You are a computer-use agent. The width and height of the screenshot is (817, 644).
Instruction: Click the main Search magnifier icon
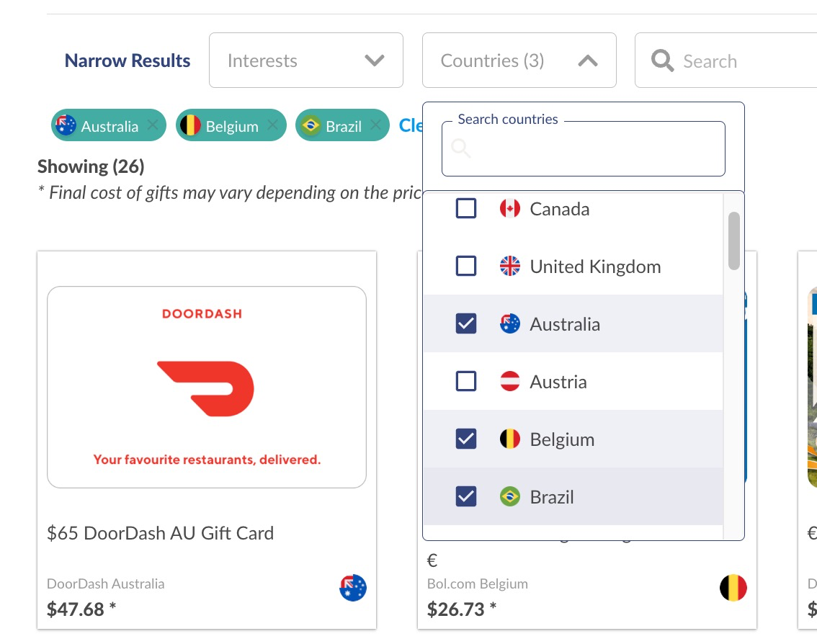click(x=662, y=61)
